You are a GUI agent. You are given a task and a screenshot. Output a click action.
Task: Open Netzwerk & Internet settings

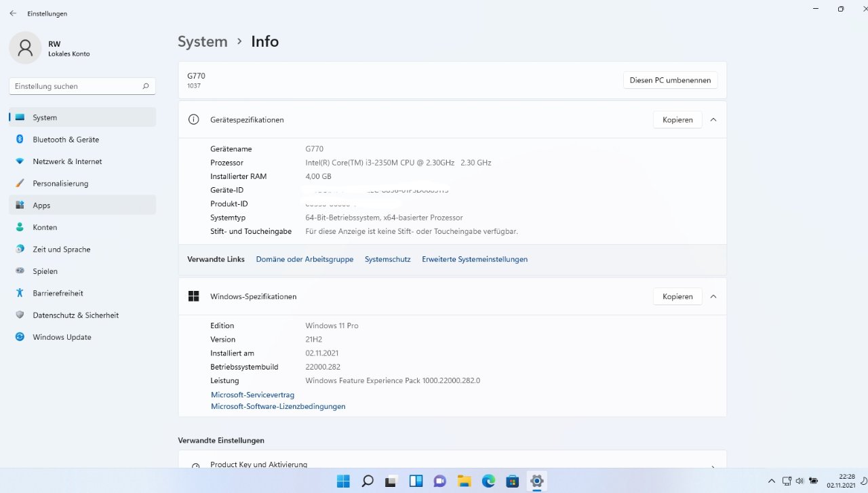pyautogui.click(x=82, y=161)
